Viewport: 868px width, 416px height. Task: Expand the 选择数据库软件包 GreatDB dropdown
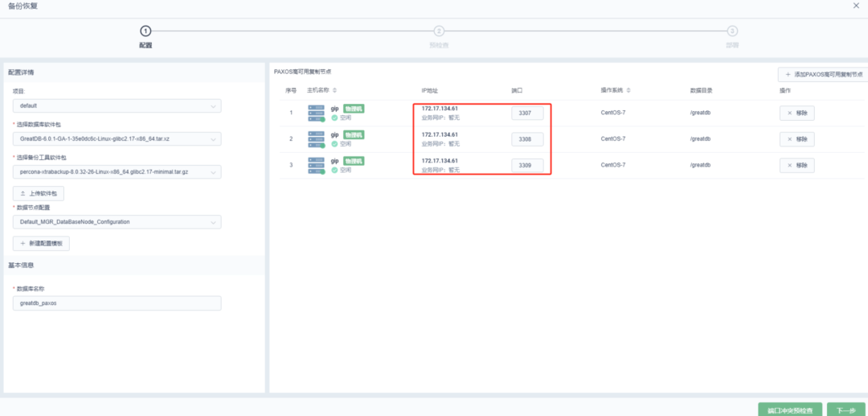117,139
